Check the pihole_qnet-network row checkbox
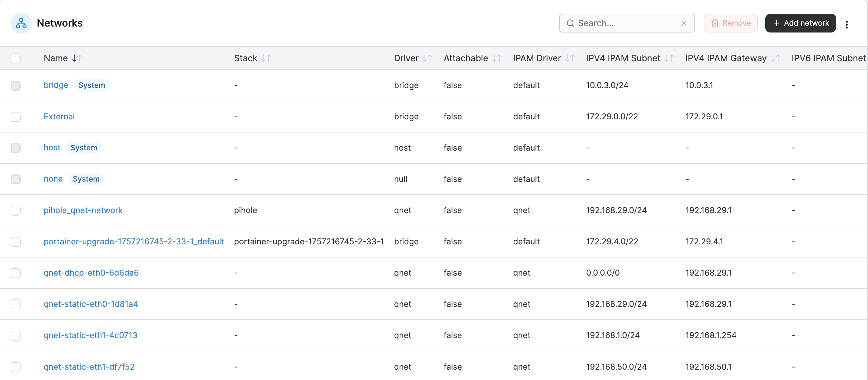Image resolution: width=868 pixels, height=380 pixels. [16, 210]
